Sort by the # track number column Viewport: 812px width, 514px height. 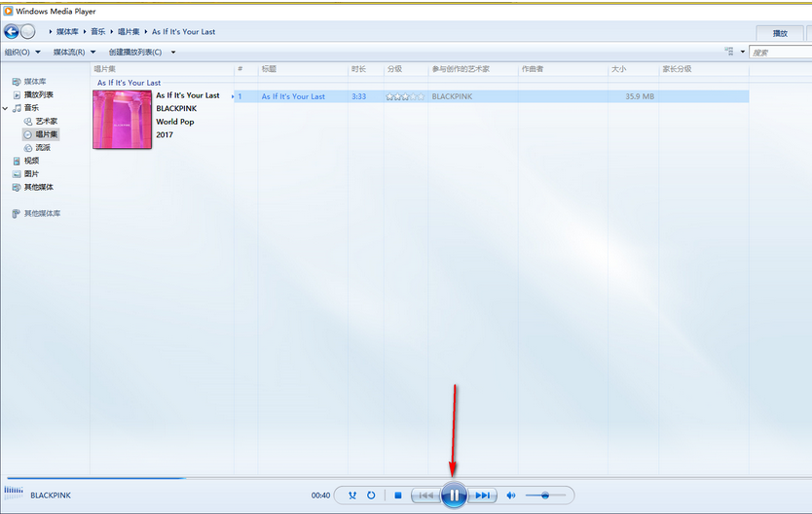[246, 69]
